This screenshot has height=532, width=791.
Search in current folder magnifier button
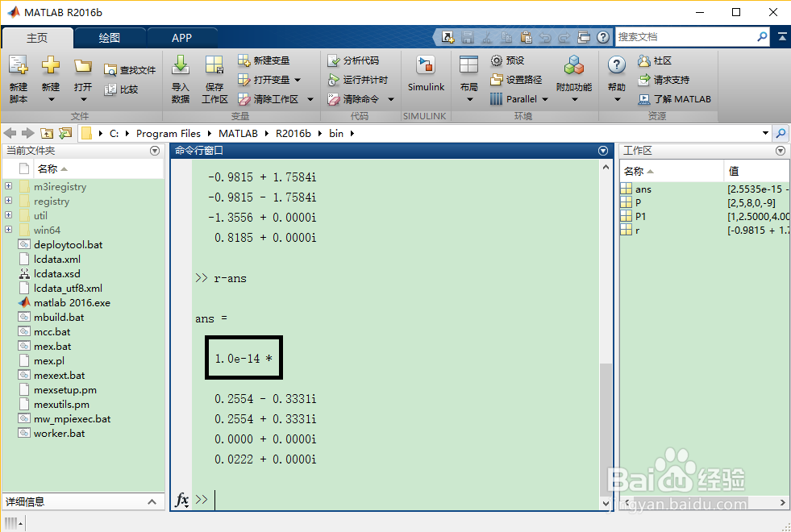[781, 133]
